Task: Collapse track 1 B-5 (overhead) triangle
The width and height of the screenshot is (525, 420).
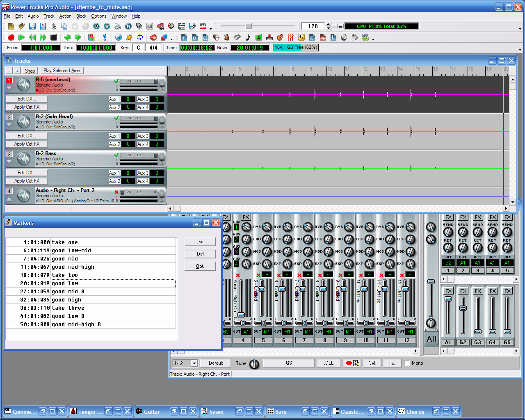Action: [x=9, y=88]
